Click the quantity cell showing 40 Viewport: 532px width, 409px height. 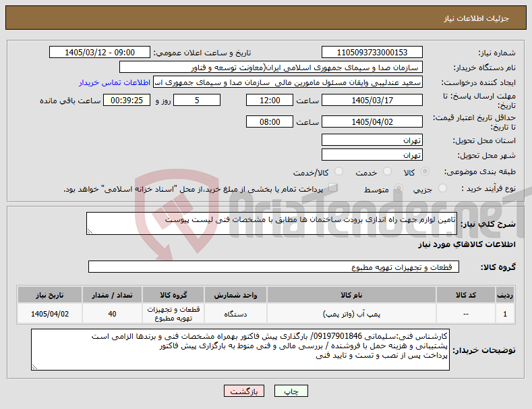(x=113, y=314)
